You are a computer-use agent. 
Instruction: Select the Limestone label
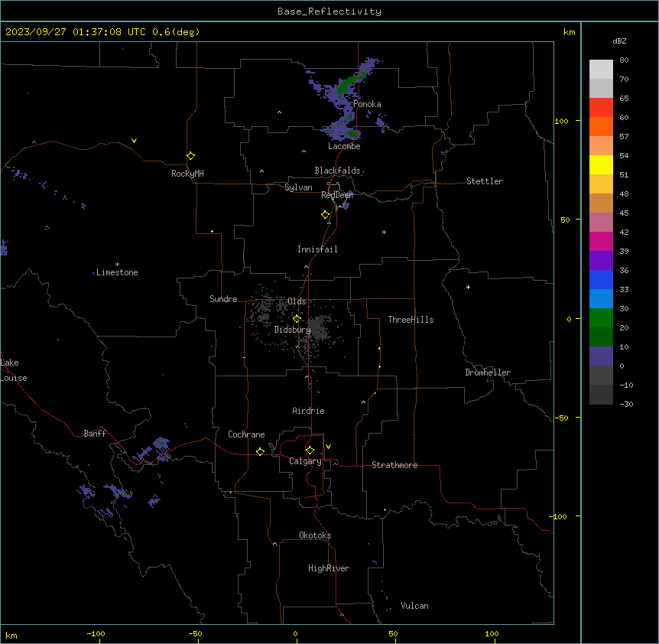(x=117, y=272)
